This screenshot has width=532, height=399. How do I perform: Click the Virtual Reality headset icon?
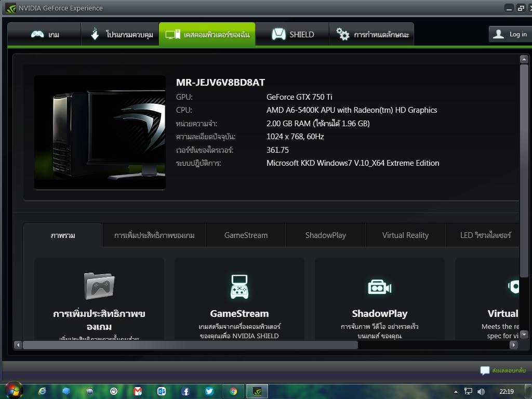(513, 287)
